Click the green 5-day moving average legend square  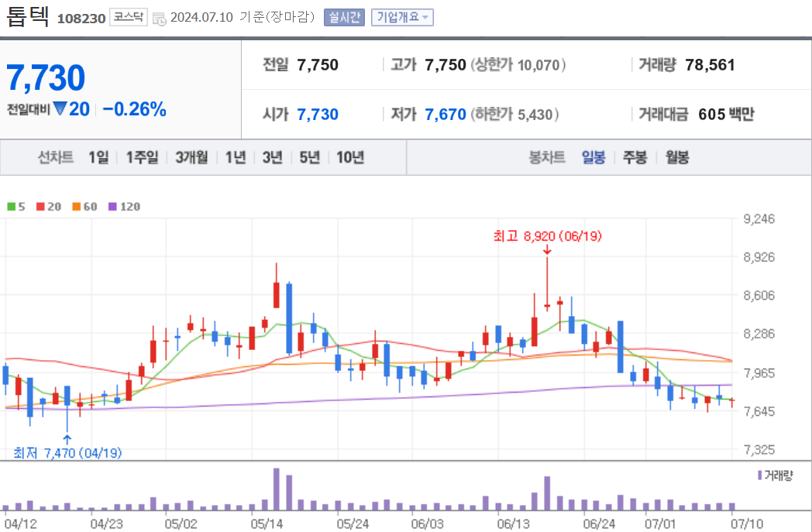tap(12, 207)
